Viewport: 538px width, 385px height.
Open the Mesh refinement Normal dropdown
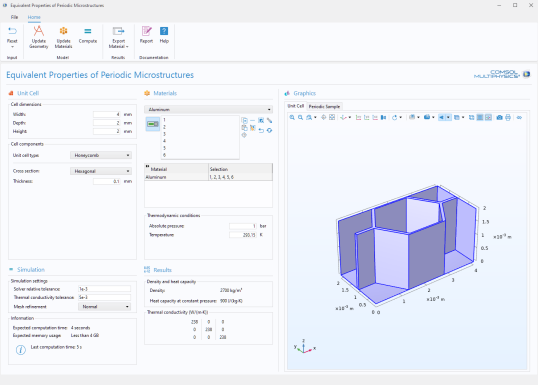pos(104,306)
